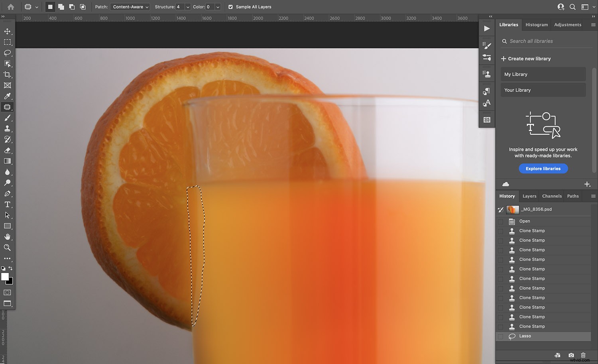Select the Crop tool

click(x=7, y=75)
